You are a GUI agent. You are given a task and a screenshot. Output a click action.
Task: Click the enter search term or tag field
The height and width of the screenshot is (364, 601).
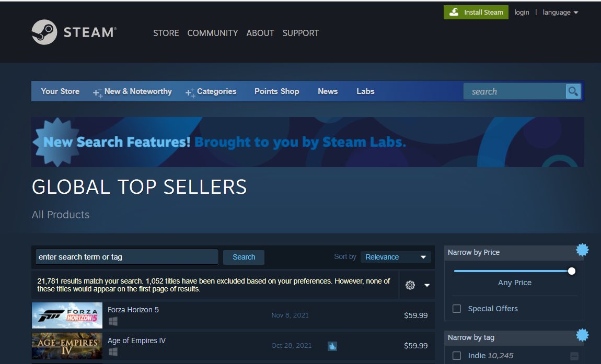click(x=126, y=257)
